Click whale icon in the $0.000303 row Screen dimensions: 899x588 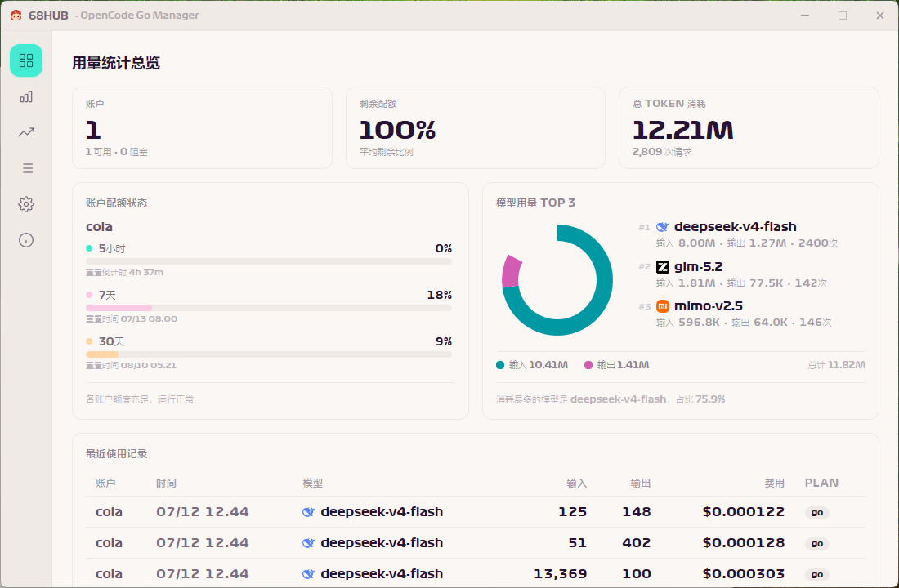(308, 573)
